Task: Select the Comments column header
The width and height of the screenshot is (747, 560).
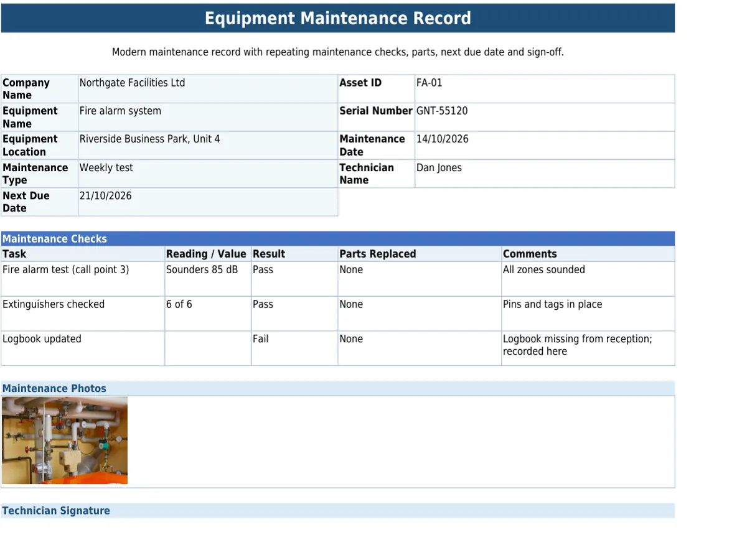Action: (588, 254)
